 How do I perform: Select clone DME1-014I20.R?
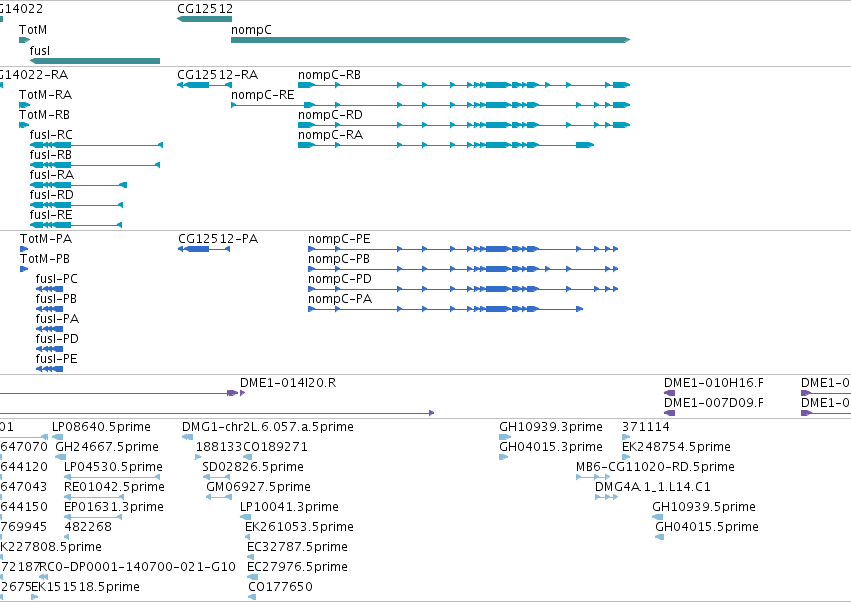[243, 393]
